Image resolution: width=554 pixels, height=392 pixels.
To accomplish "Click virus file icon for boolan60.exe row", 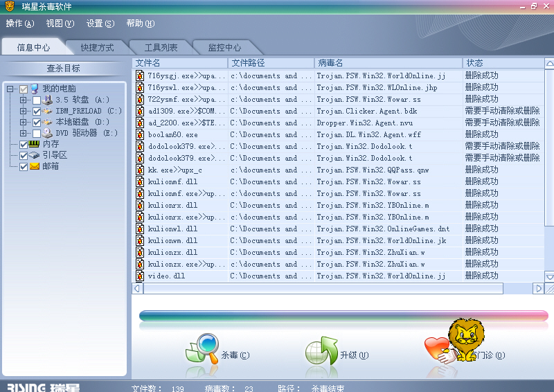I will [x=140, y=134].
